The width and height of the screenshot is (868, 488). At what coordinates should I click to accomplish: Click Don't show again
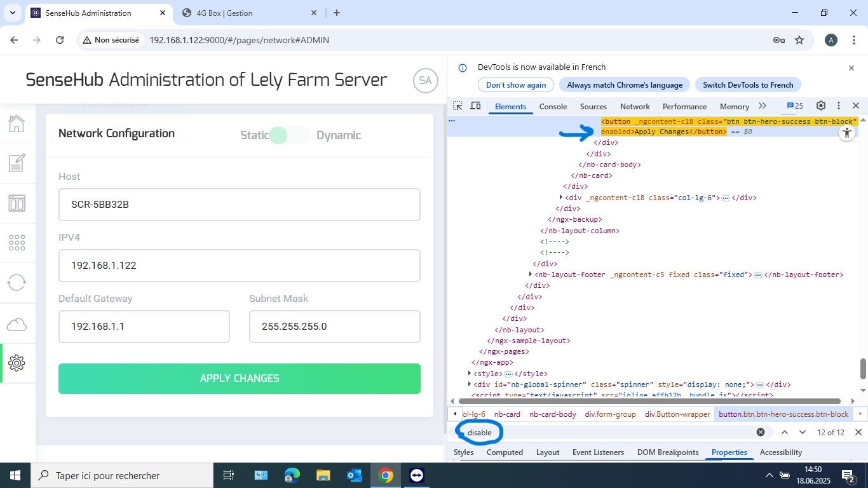coord(516,85)
